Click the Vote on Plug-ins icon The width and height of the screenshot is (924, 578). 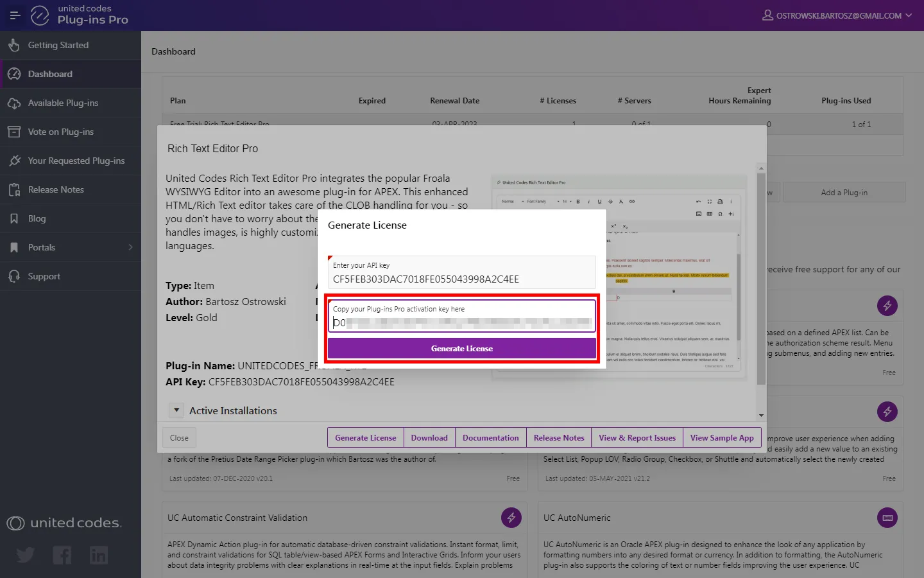[x=14, y=132]
